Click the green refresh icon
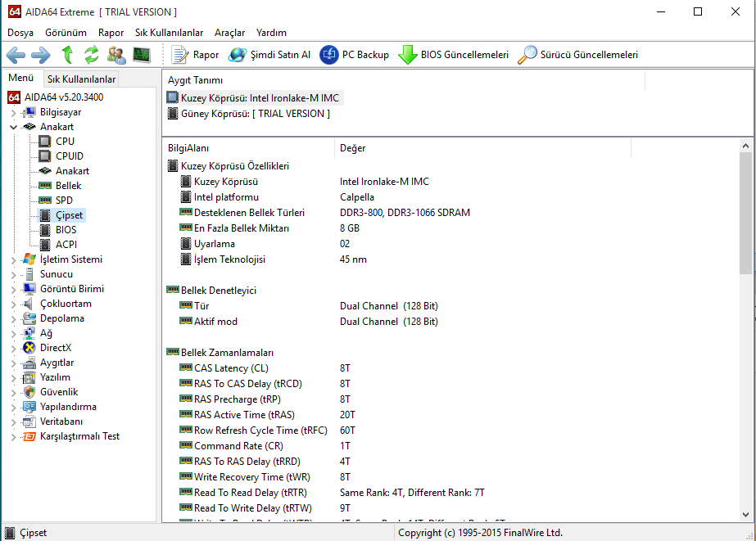This screenshot has height=541, width=756. tap(91, 55)
